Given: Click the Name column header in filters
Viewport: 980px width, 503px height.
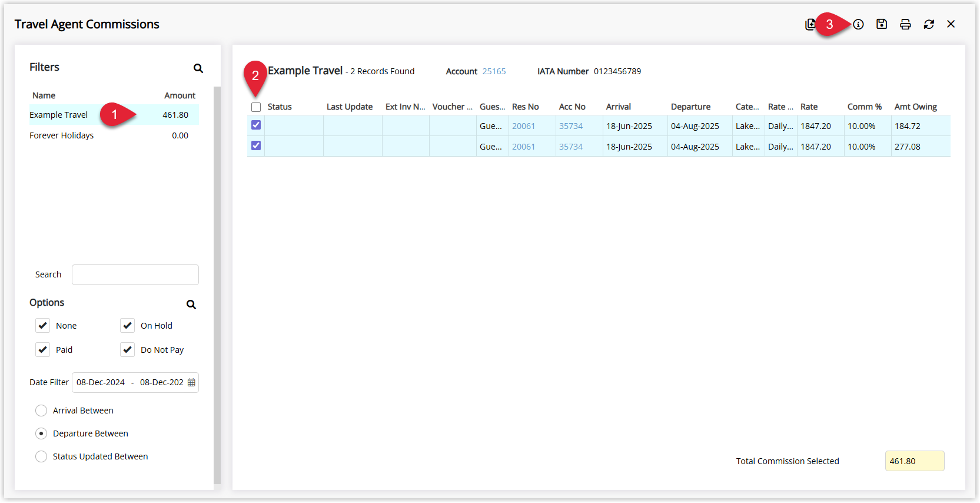Looking at the screenshot, I should [x=44, y=95].
